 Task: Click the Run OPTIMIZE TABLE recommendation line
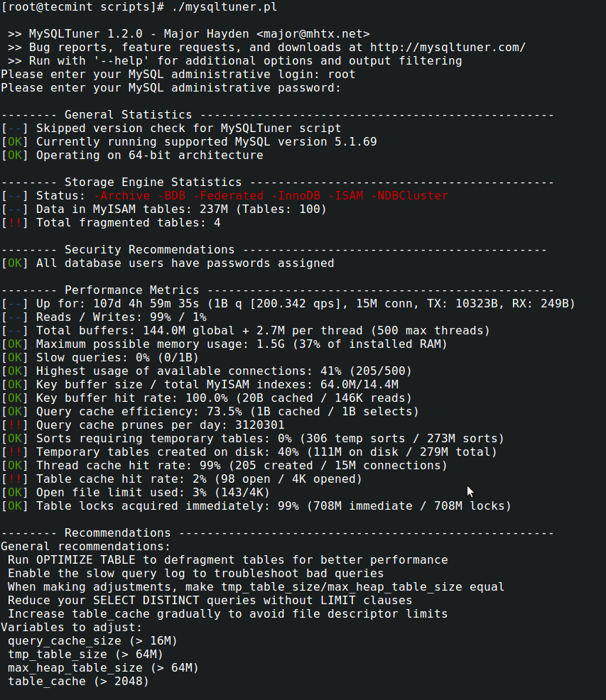[227, 560]
